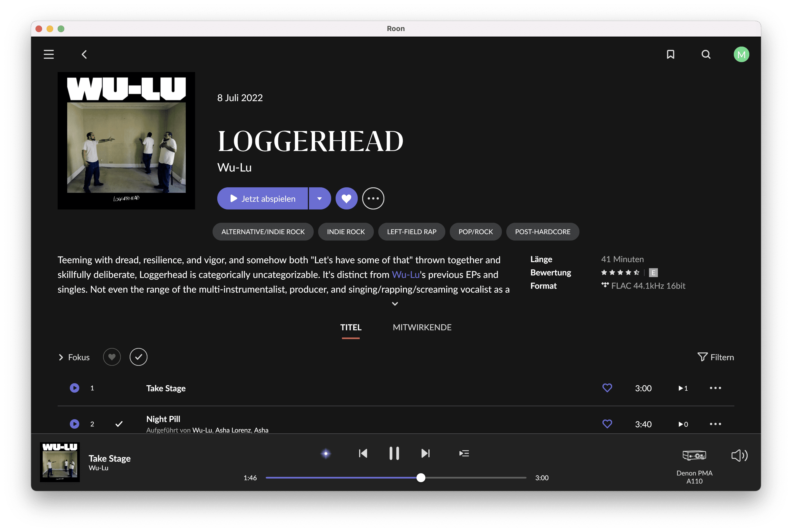Show the play queue icon
This screenshot has height=532, width=792.
point(464,453)
